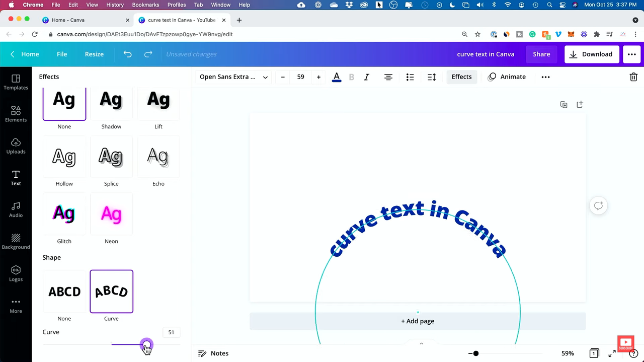Open the Profiles menu in menu bar
The width and height of the screenshot is (644, 362).
tap(177, 5)
